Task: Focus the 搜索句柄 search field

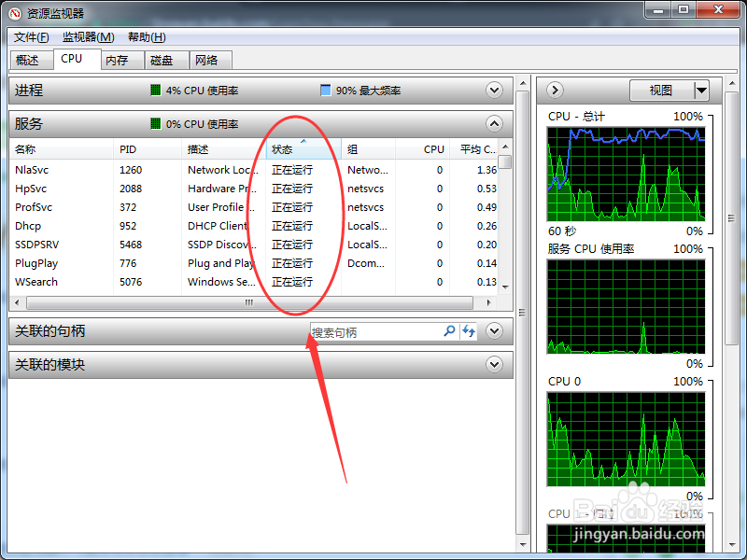Action: pyautogui.click(x=376, y=332)
